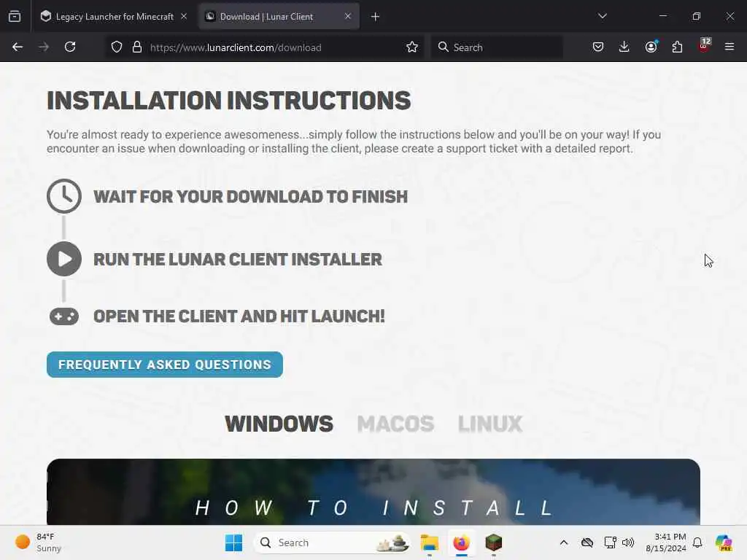
Task: Focus the Firefox toolbar Search box
Action: point(497,47)
